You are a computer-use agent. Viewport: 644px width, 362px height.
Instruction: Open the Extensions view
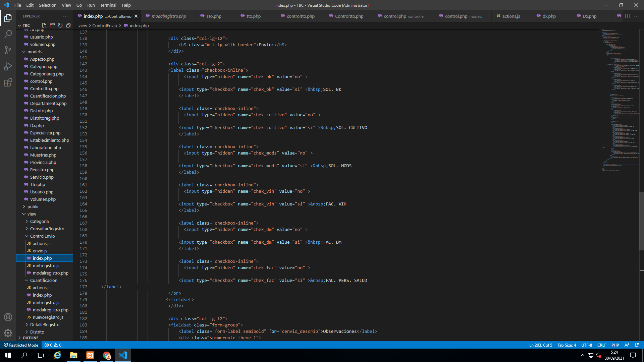pos(8,82)
